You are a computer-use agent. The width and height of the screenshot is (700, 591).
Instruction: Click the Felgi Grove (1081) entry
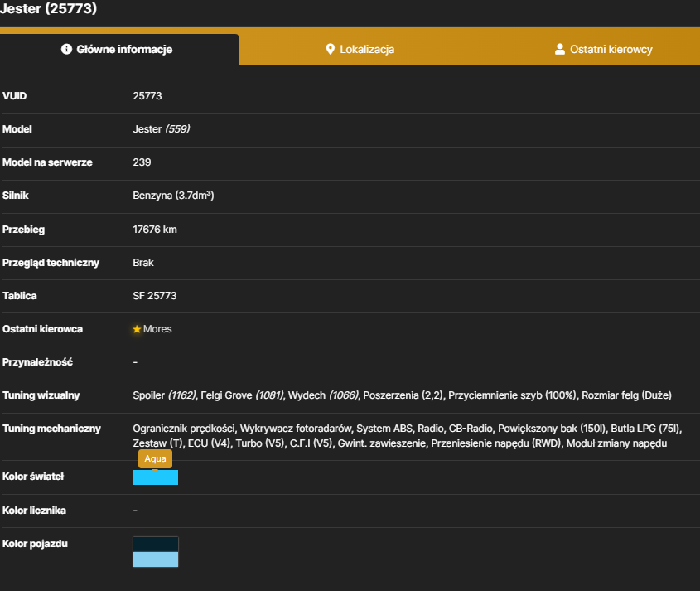click(x=242, y=395)
